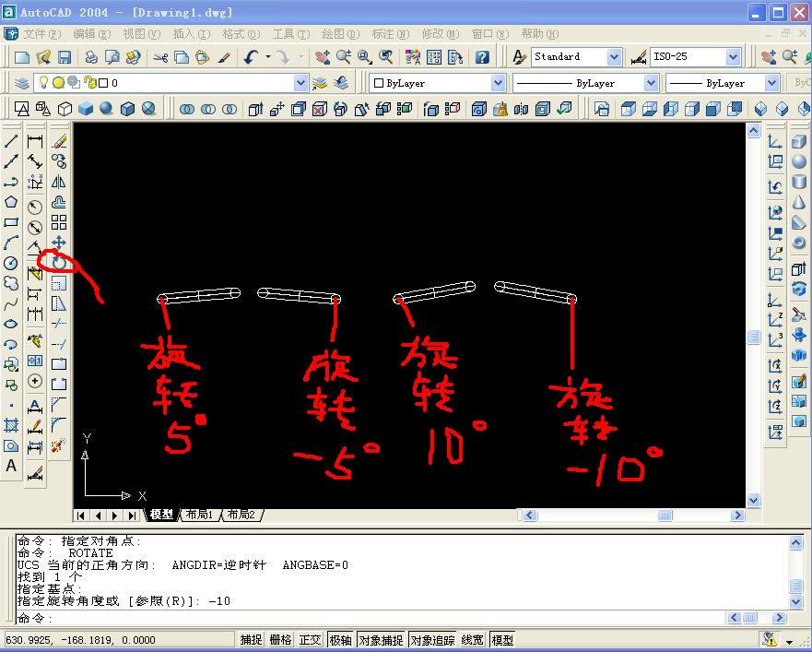Click the Help question mark icon
Viewport: 812px width, 652px height.
(x=482, y=57)
